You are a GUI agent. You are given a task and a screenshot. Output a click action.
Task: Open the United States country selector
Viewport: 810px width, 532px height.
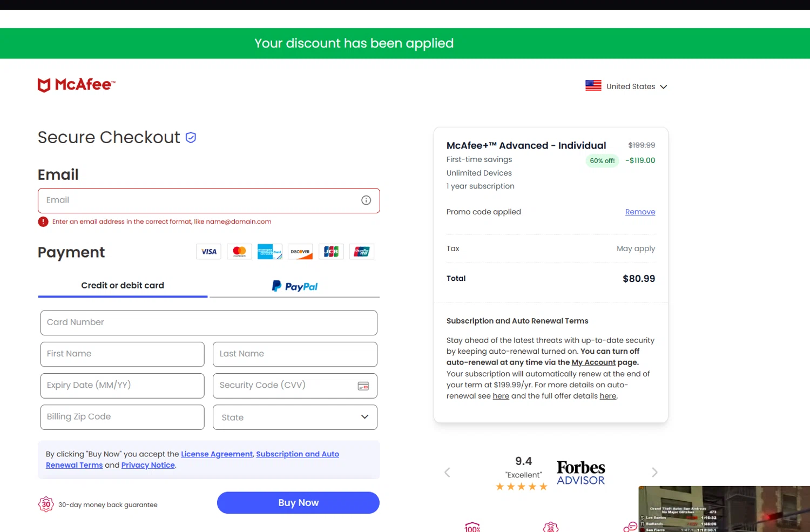626,86
